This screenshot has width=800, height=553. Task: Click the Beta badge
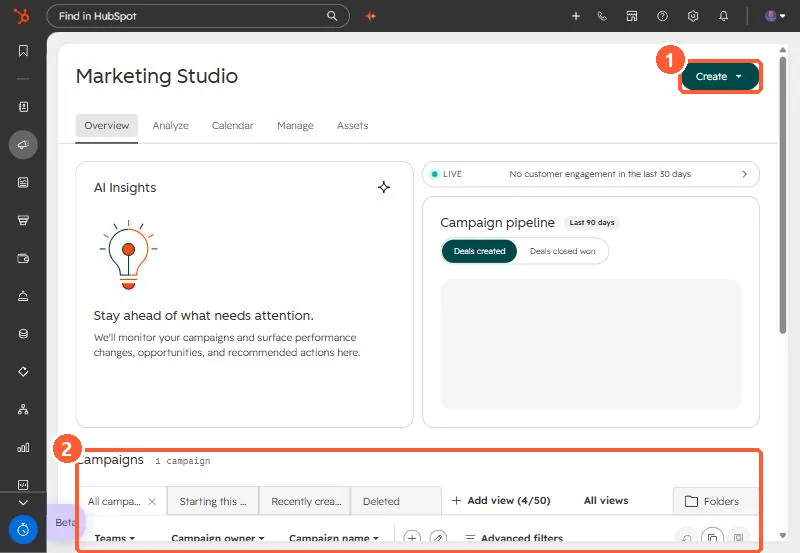pyautogui.click(x=65, y=522)
